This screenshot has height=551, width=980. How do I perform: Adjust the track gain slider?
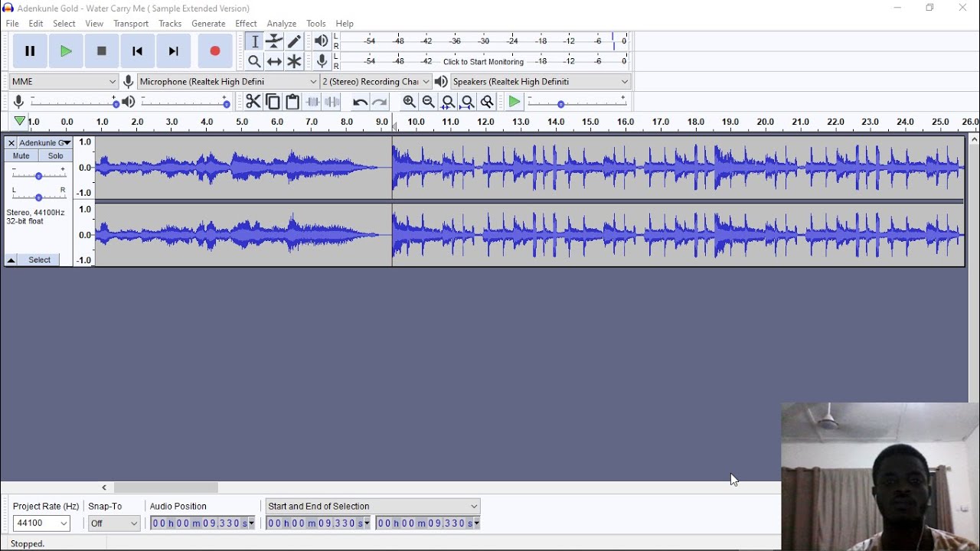[39, 173]
